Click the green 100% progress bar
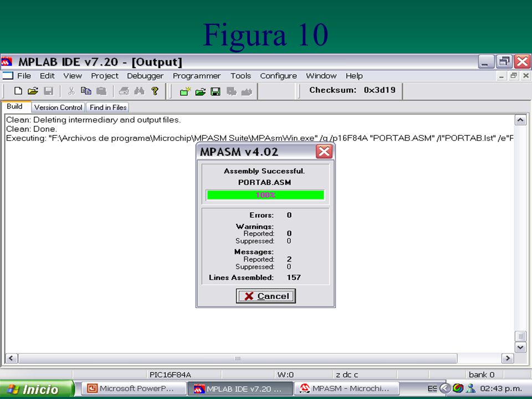Screen dimensions: 532x399 coord(265,195)
